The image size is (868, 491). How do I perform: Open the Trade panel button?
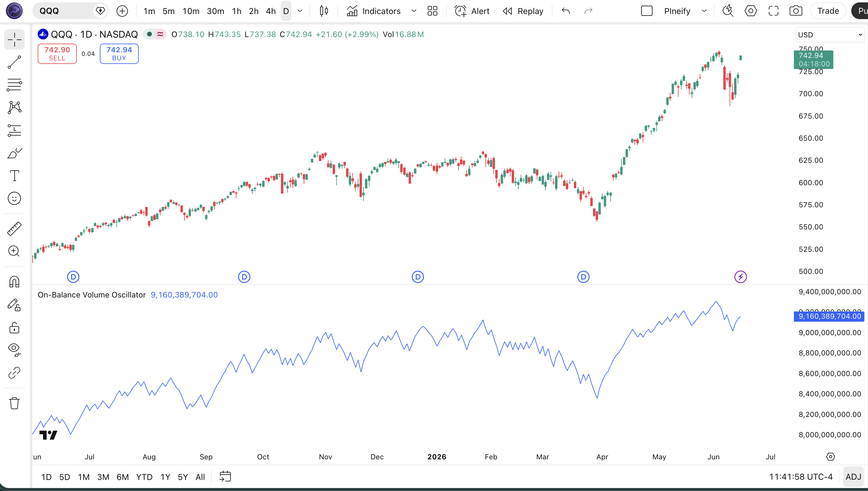click(828, 11)
